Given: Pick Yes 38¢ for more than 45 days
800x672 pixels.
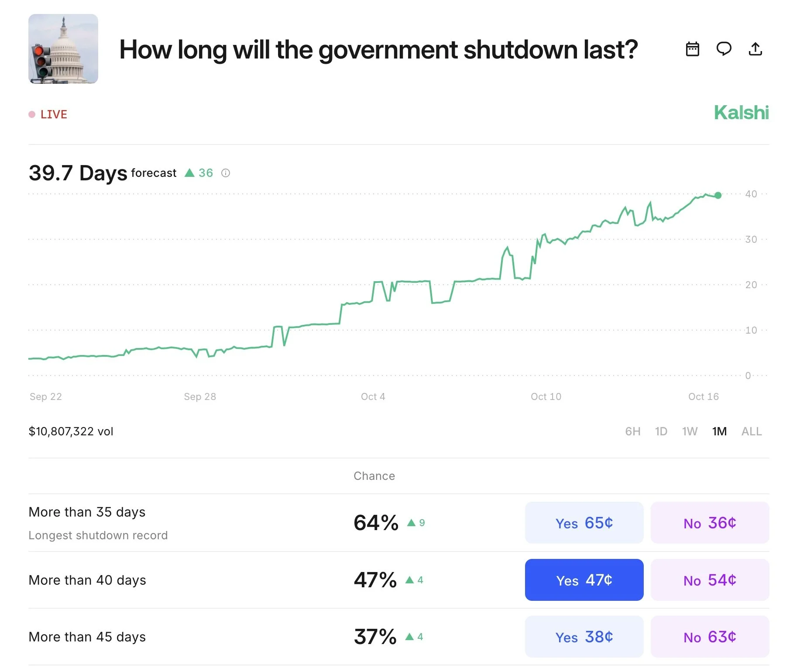Looking at the screenshot, I should [x=584, y=637].
